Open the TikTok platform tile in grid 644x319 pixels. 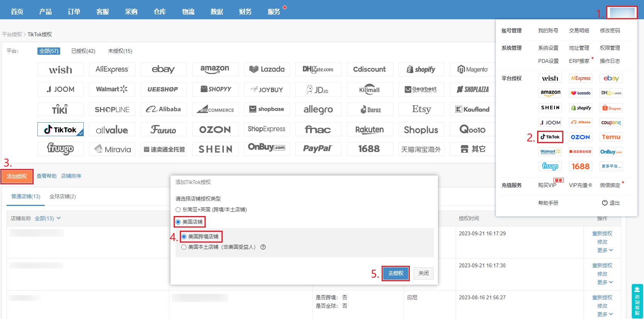click(61, 129)
